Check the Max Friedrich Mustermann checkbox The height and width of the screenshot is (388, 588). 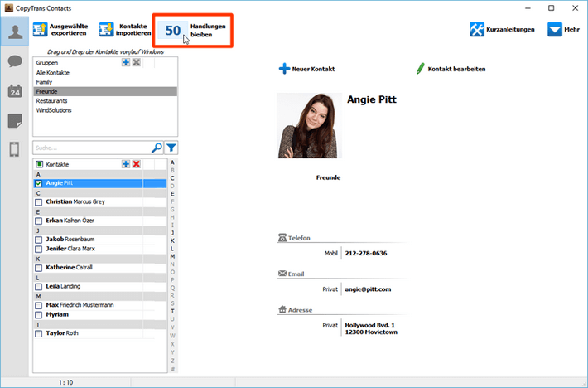coord(39,305)
